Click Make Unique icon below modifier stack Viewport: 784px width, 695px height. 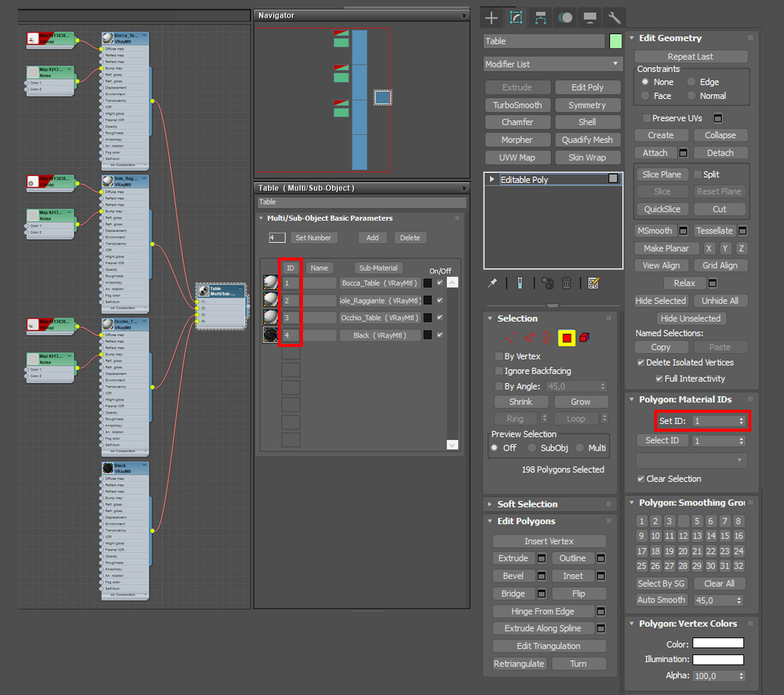pyautogui.click(x=548, y=283)
